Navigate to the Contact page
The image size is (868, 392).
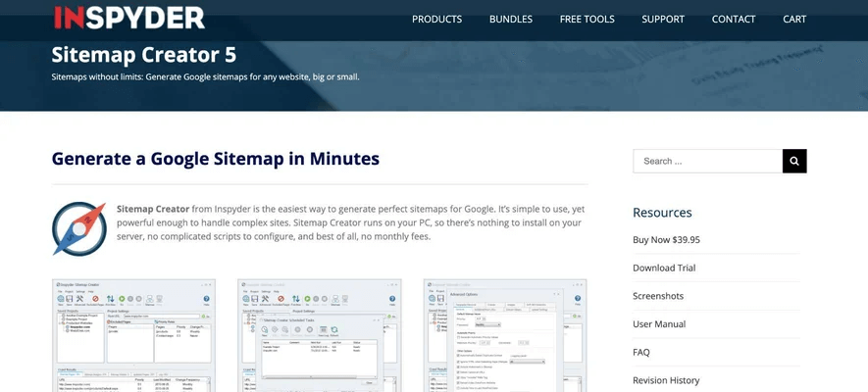734,20
